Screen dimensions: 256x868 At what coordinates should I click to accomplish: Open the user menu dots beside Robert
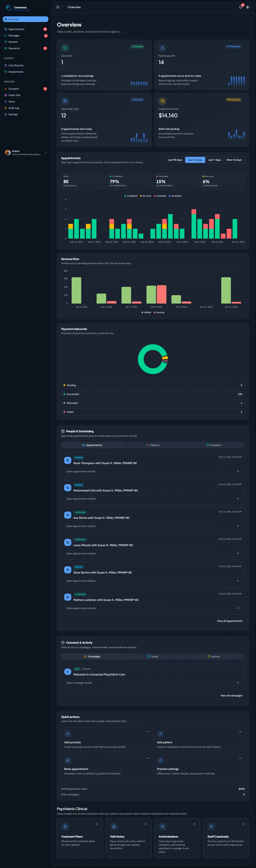[46, 153]
